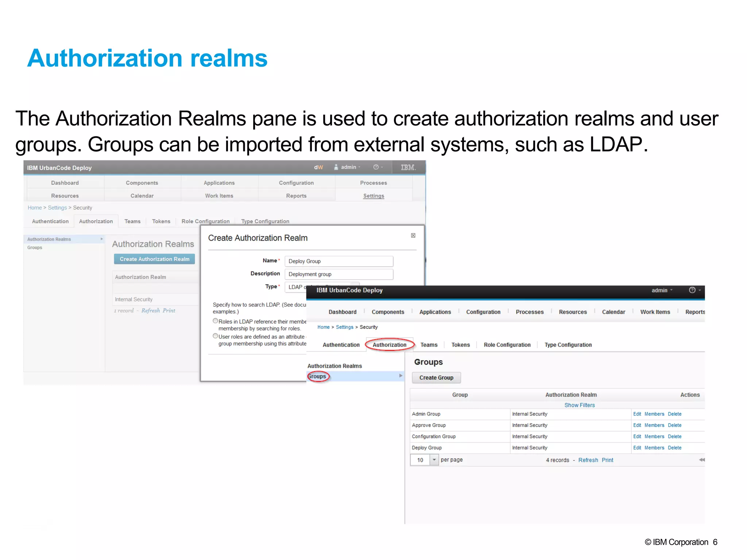Click the Create Authorization Realm button
Viewport: 747px width, 560px height.
pyautogui.click(x=155, y=259)
